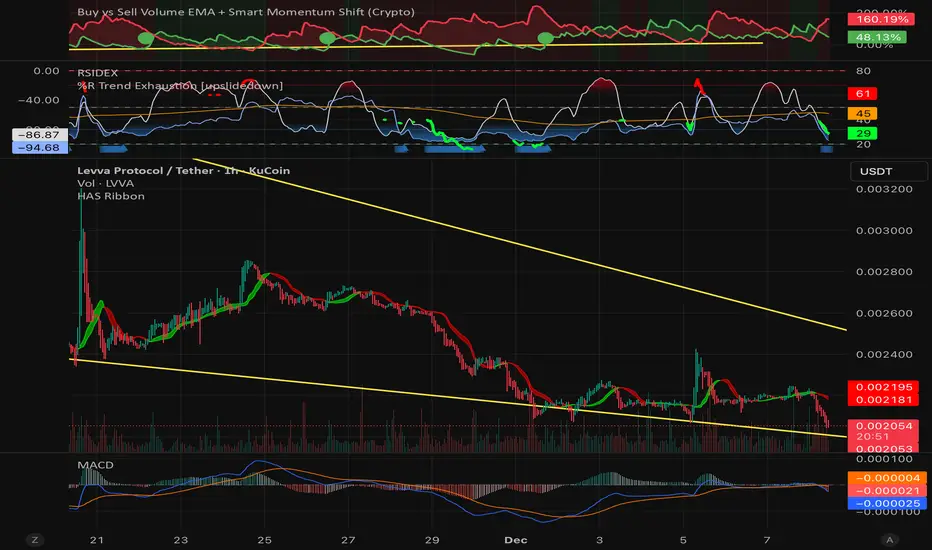
Task: Click the 20 level on RSI axis
Action: [863, 144]
